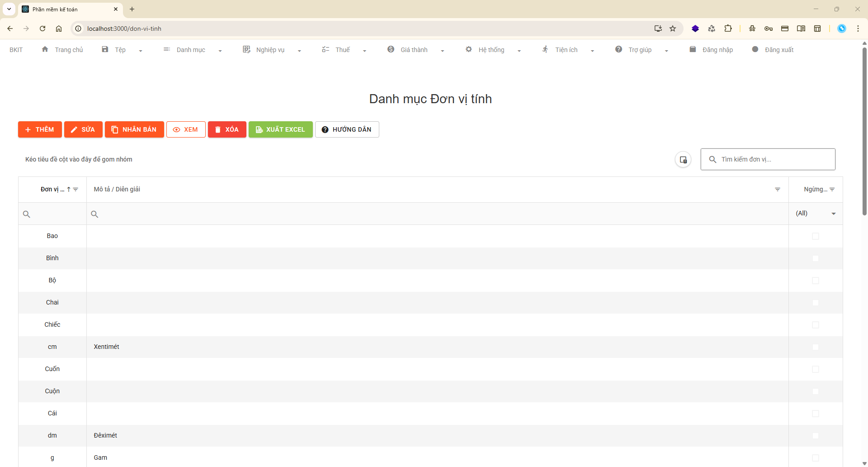The image size is (868, 467).
Task: Expand the Hệ thống dropdown arrow
Action: (519, 51)
